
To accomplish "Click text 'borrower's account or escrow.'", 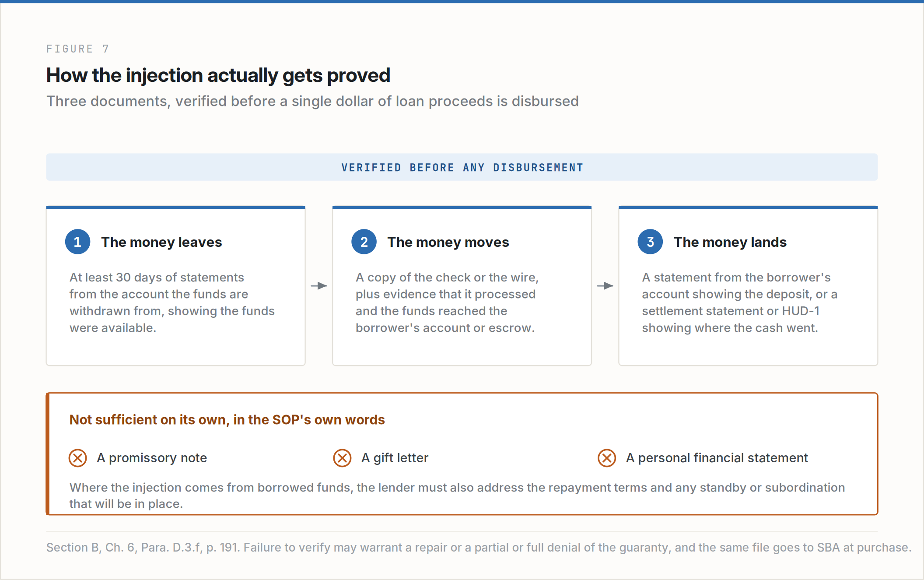I will click(445, 328).
